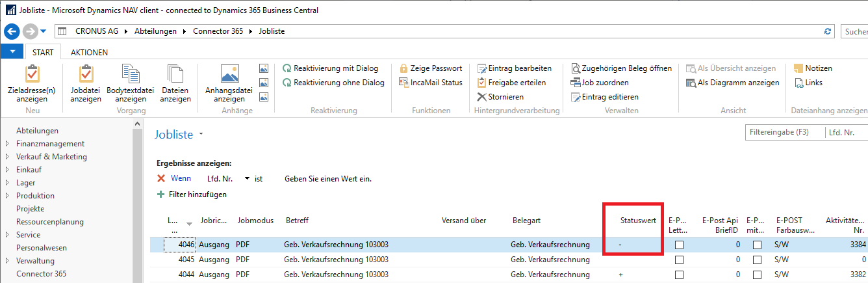Open Links in ribbon

click(x=808, y=83)
